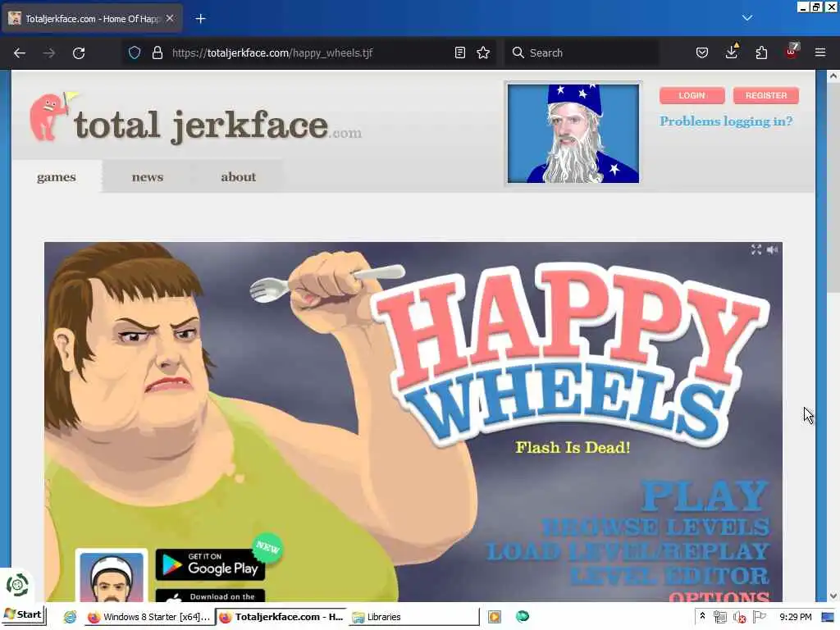Click the Happy Wheels app icon thumbnail
840x630 pixels.
[112, 577]
